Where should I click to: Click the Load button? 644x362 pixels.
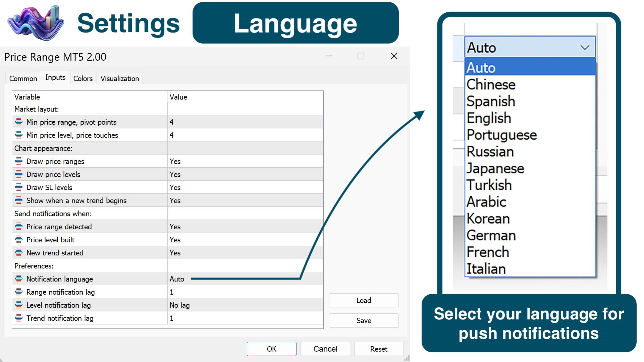coord(364,300)
